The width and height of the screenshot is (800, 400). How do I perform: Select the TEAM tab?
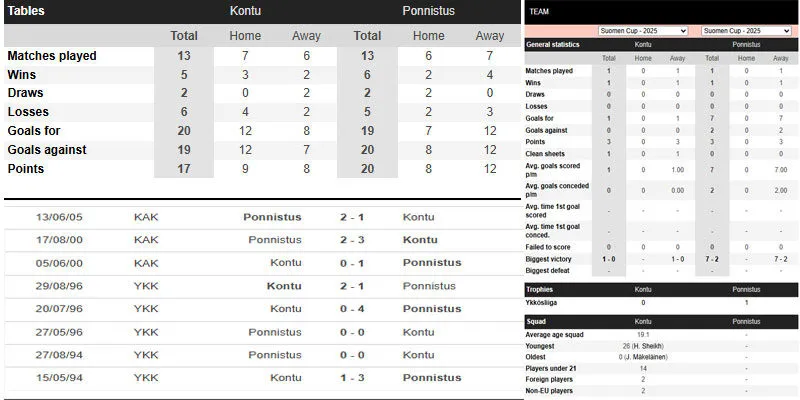540,10
